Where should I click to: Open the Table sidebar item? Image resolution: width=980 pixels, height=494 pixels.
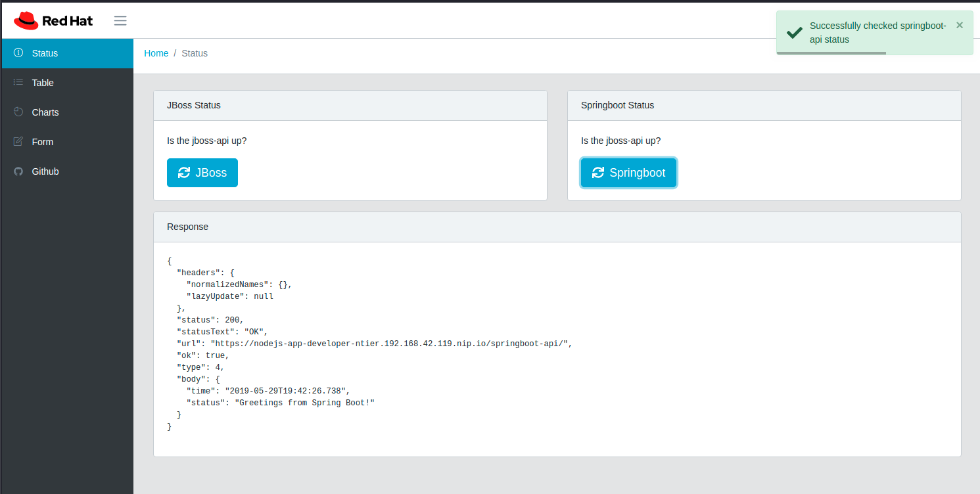(68, 83)
